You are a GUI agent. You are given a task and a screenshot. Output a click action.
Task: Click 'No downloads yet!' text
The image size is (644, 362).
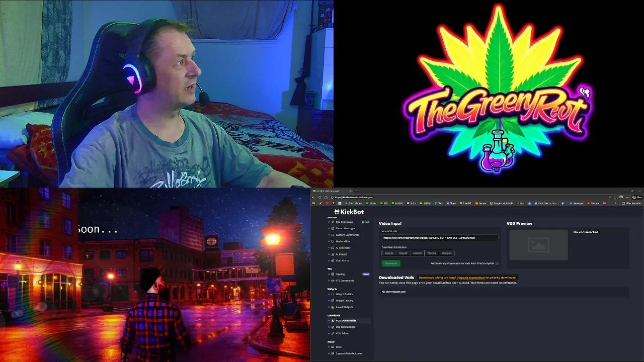(393, 292)
